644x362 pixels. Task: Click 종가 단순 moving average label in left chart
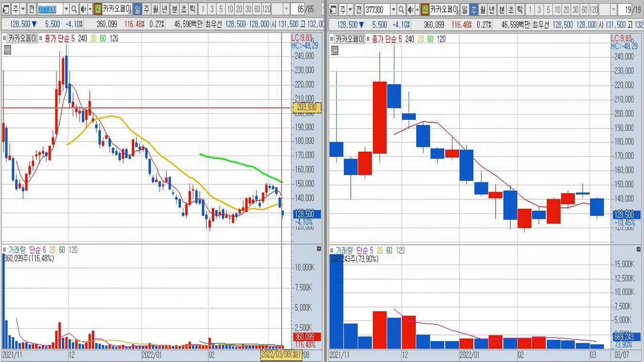[x=57, y=38]
